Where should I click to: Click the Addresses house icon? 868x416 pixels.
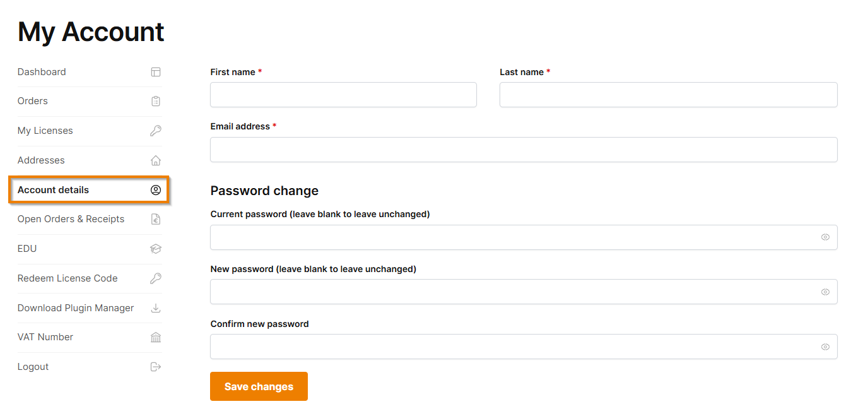[156, 160]
